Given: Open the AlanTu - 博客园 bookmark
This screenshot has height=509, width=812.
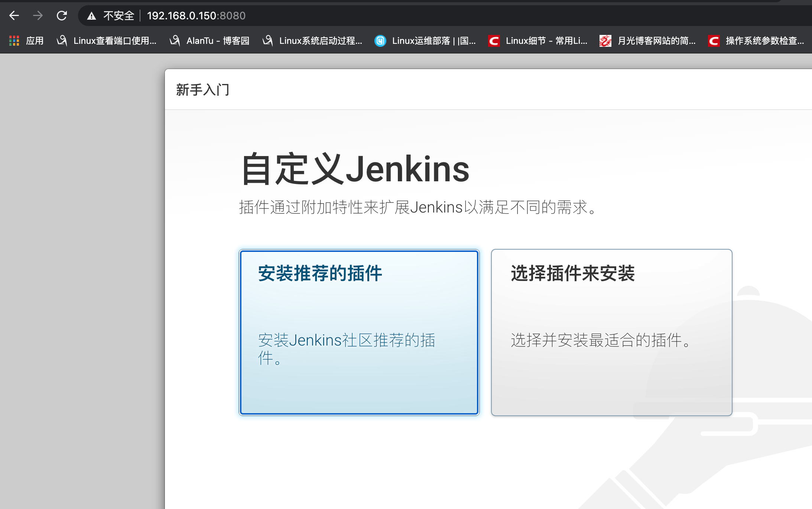Looking at the screenshot, I should tap(210, 40).
